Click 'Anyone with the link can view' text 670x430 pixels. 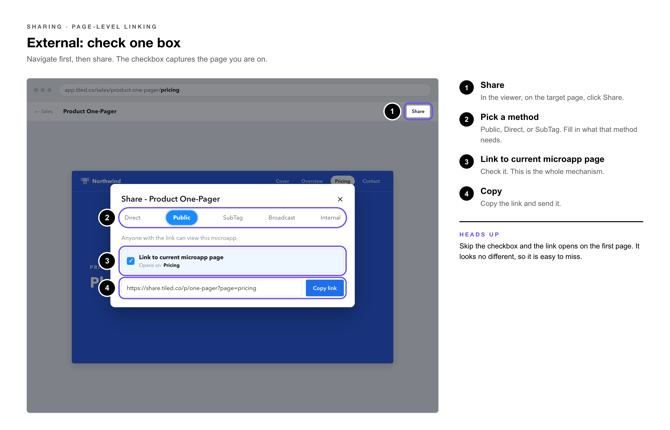pyautogui.click(x=179, y=238)
